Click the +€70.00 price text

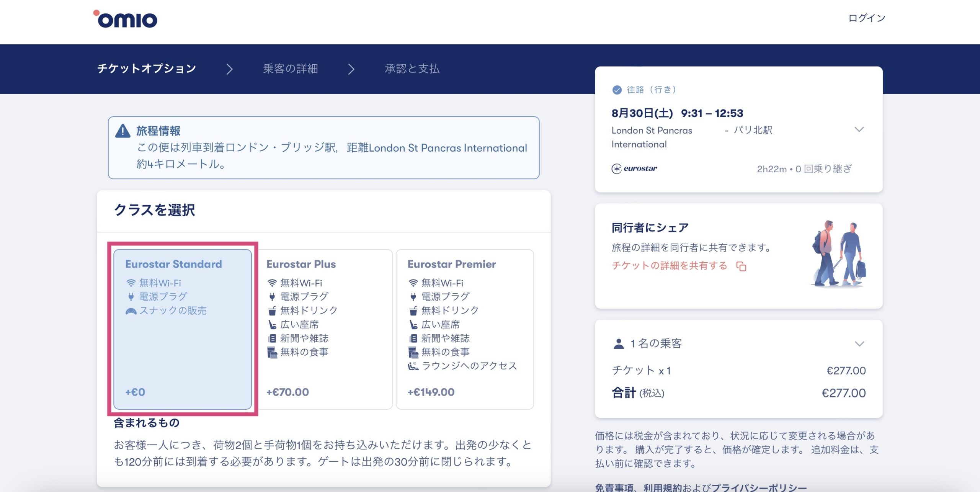[x=287, y=392]
